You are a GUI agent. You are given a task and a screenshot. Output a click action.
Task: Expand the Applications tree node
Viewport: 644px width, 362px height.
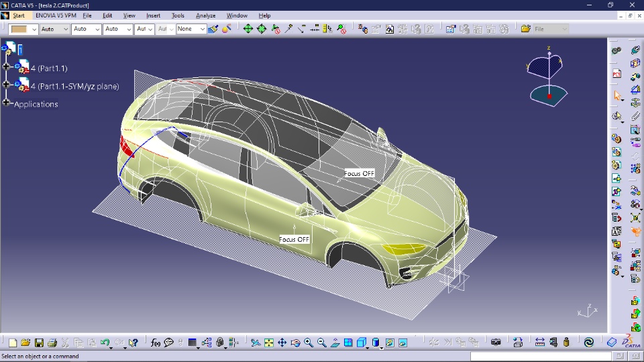6,102
